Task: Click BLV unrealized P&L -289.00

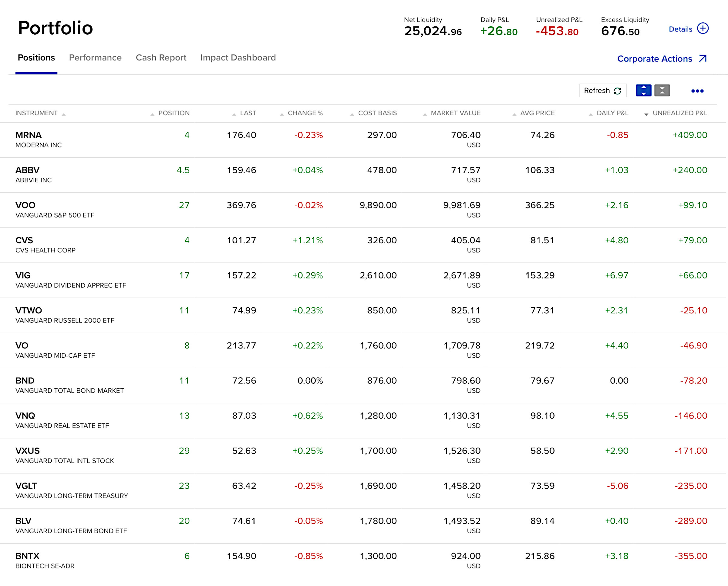Action: (691, 521)
